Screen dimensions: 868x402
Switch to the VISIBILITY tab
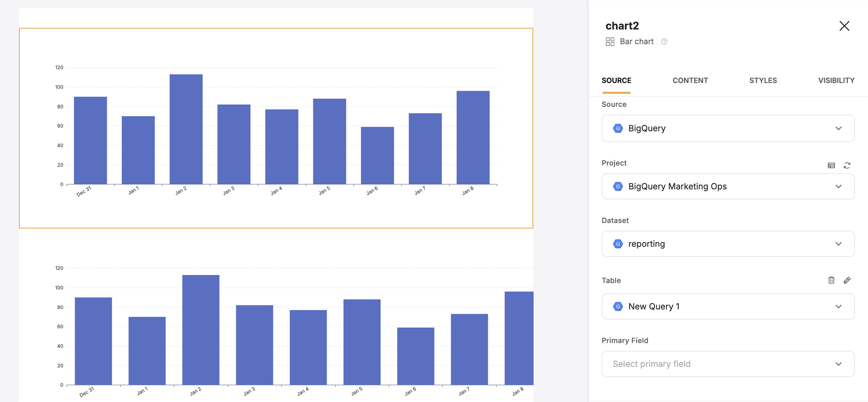point(836,81)
